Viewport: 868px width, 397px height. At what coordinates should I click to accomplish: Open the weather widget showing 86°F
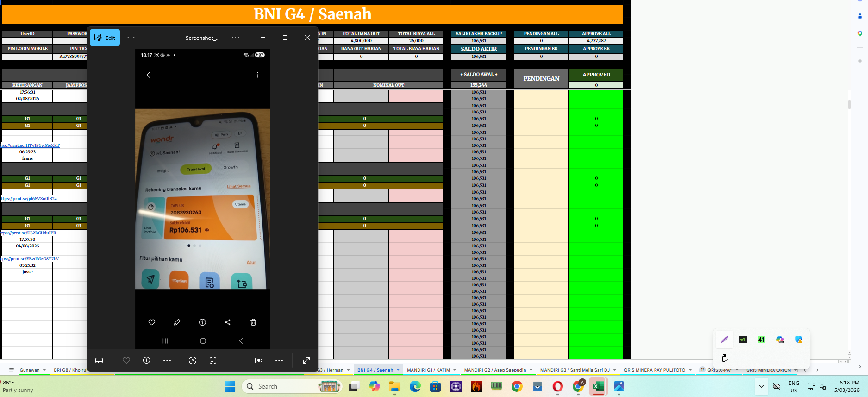[x=19, y=386]
